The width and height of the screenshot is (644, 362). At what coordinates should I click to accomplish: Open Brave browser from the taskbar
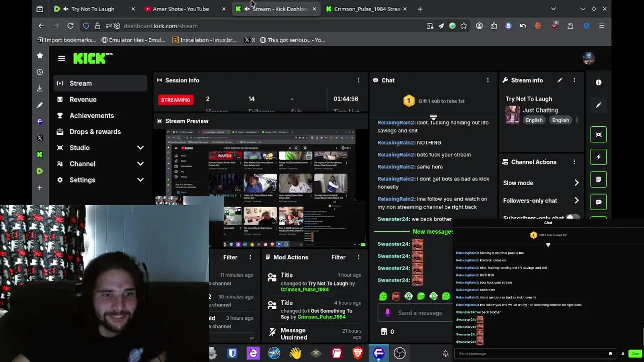click(x=358, y=353)
